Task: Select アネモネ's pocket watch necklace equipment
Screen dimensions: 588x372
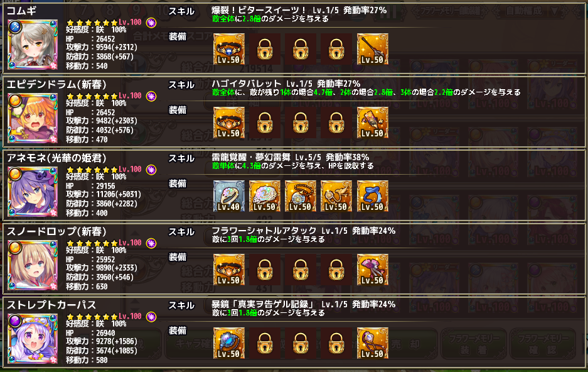Action: (301, 196)
